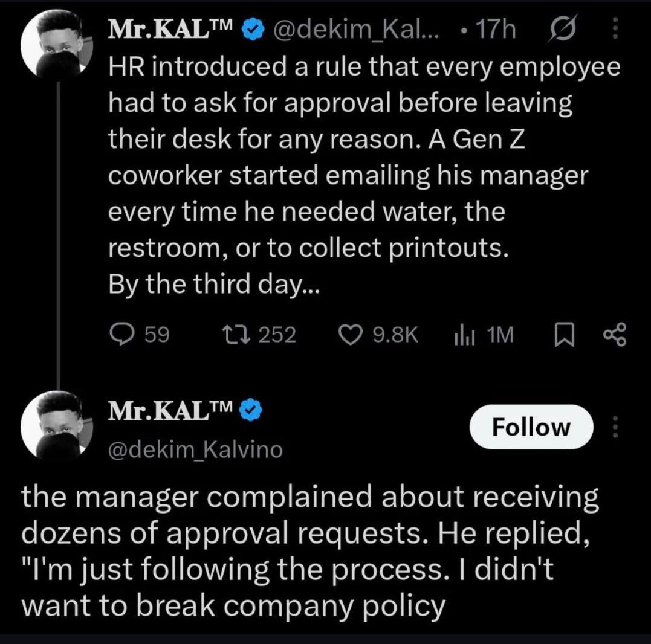Click the 17h timestamp
Image resolution: width=651 pixels, height=644 pixels.
pos(495,30)
